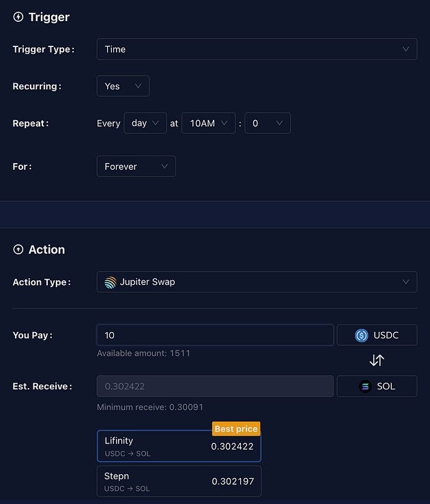Click Available amount: 1511 text
Viewport: 430px width, 504px height.
click(143, 353)
